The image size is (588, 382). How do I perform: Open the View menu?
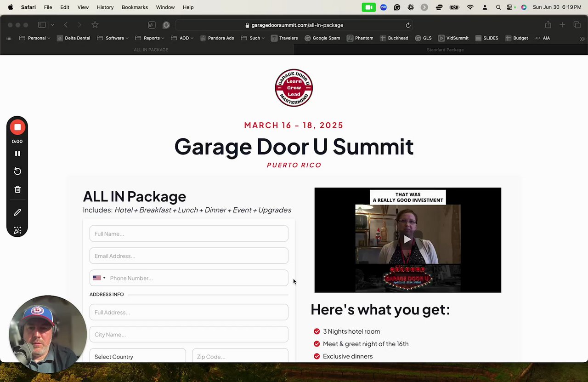click(83, 7)
